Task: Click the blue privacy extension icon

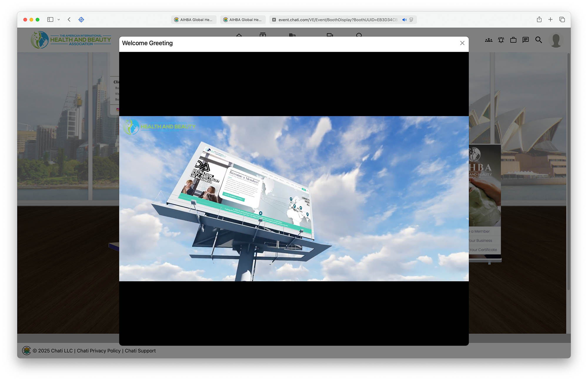Action: 81,20
